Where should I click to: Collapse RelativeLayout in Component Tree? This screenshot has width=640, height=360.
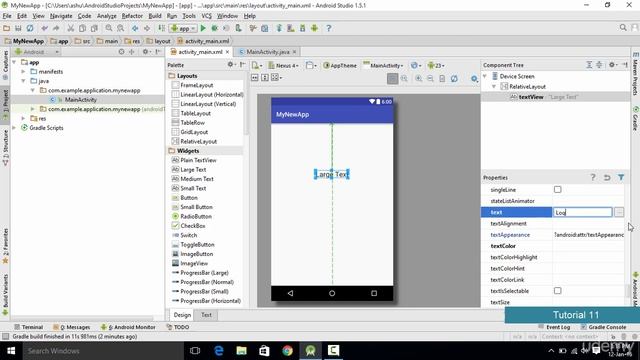(x=494, y=87)
